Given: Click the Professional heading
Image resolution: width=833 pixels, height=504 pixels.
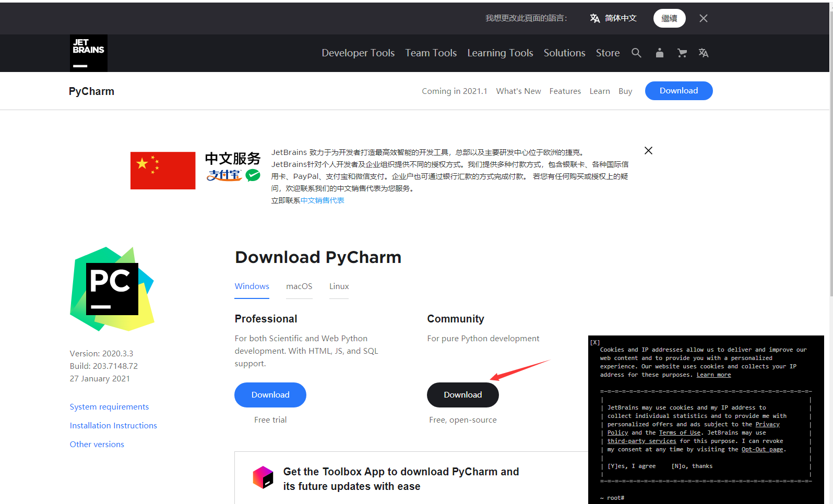Looking at the screenshot, I should coord(266,319).
